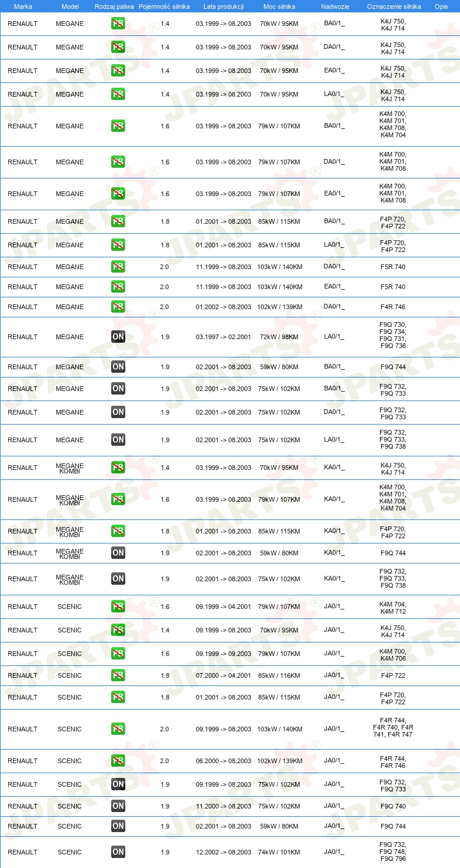Click petrol icon in MEGANE 1.8 BA0/1_ row
This screenshot has width=460, height=868.
click(x=118, y=221)
